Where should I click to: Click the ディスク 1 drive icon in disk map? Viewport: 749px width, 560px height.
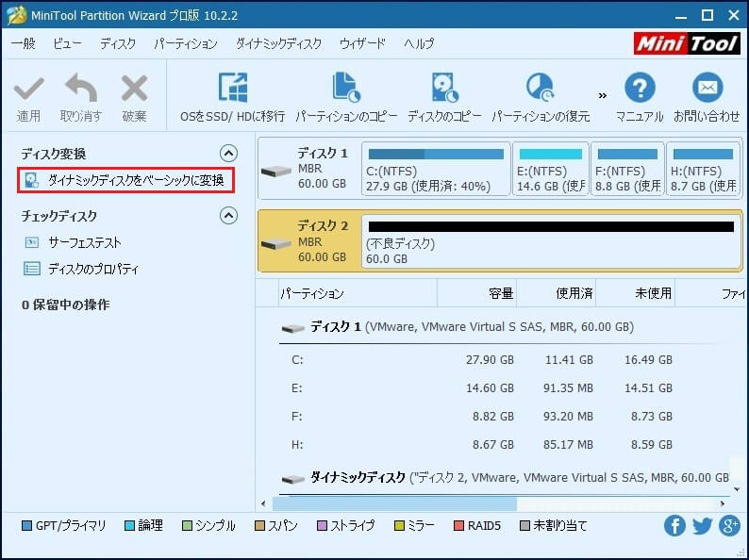coord(276,171)
